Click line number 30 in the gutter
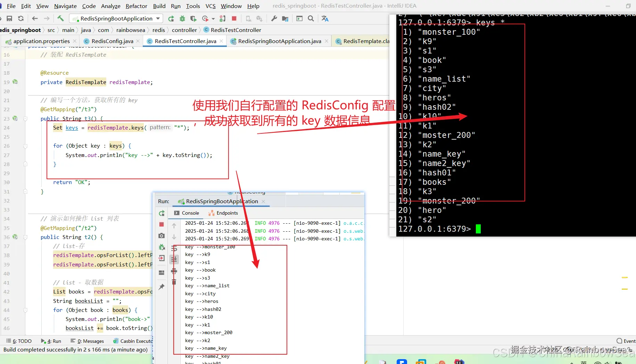Image resolution: width=636 pixels, height=364 pixels. click(x=7, y=182)
